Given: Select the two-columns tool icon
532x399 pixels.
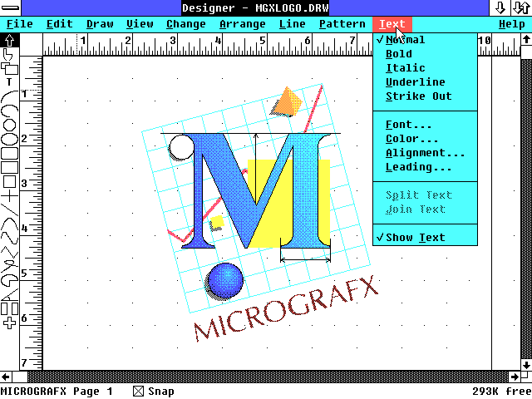Looking at the screenshot, I should click(x=9, y=308).
